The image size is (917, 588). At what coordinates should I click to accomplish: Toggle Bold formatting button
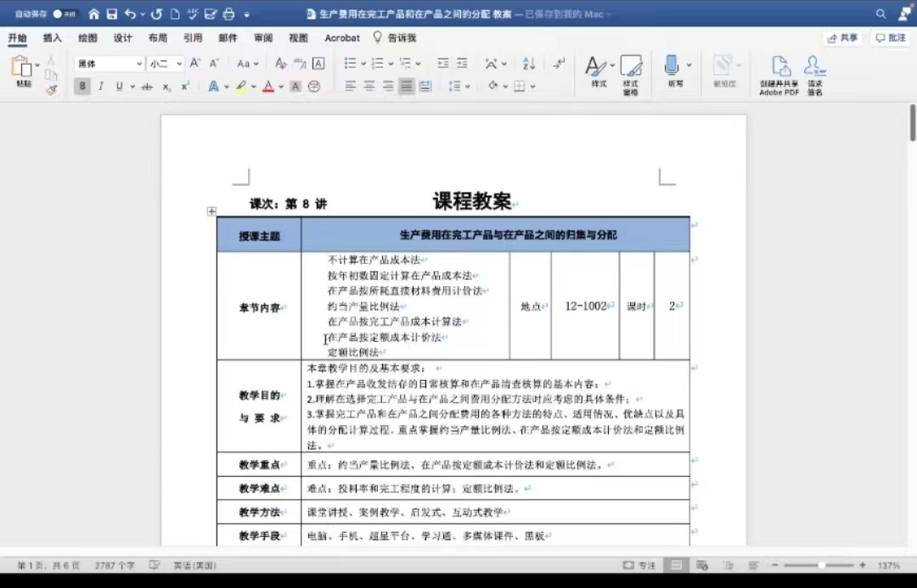coord(82,86)
